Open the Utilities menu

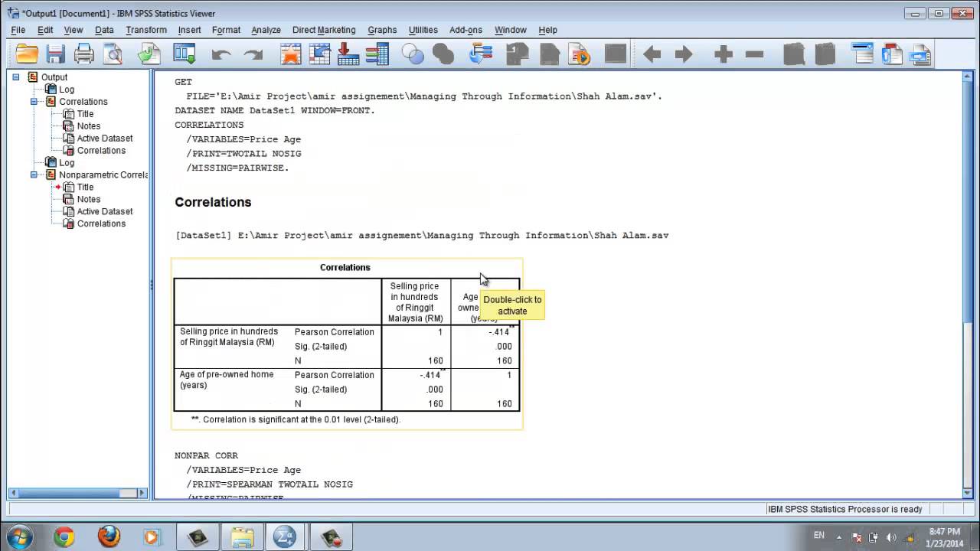[x=423, y=30]
